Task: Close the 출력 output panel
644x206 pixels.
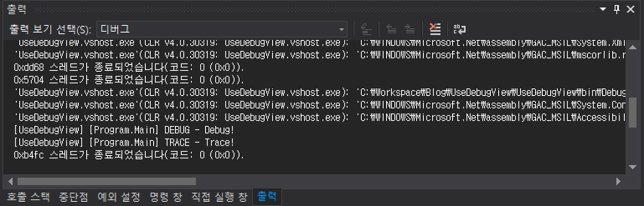Action: 630,9
